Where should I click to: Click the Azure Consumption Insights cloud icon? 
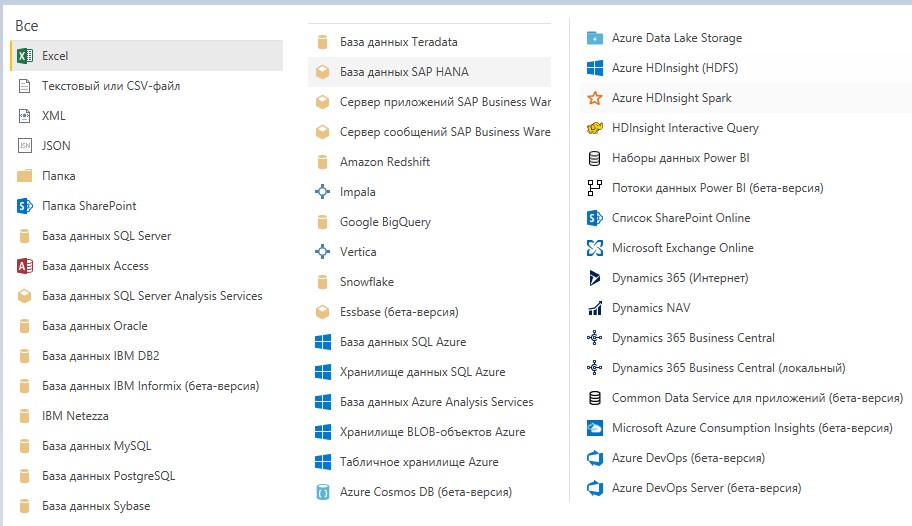point(594,428)
